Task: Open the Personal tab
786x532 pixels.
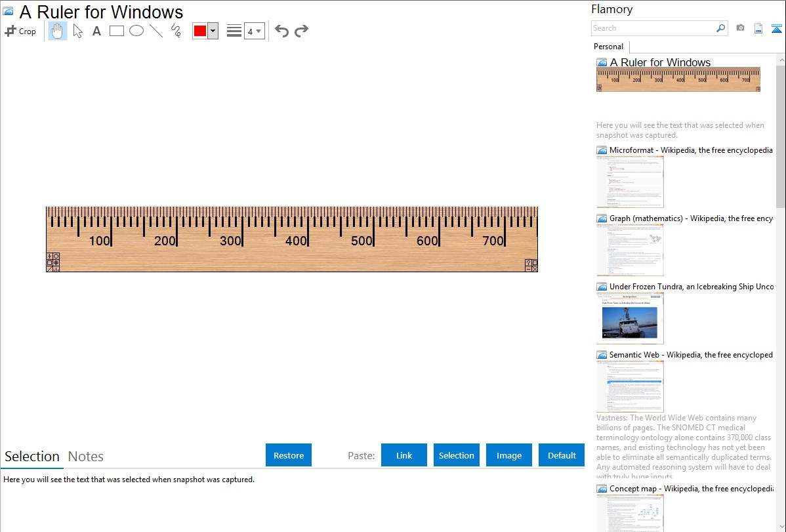Action: (x=609, y=46)
